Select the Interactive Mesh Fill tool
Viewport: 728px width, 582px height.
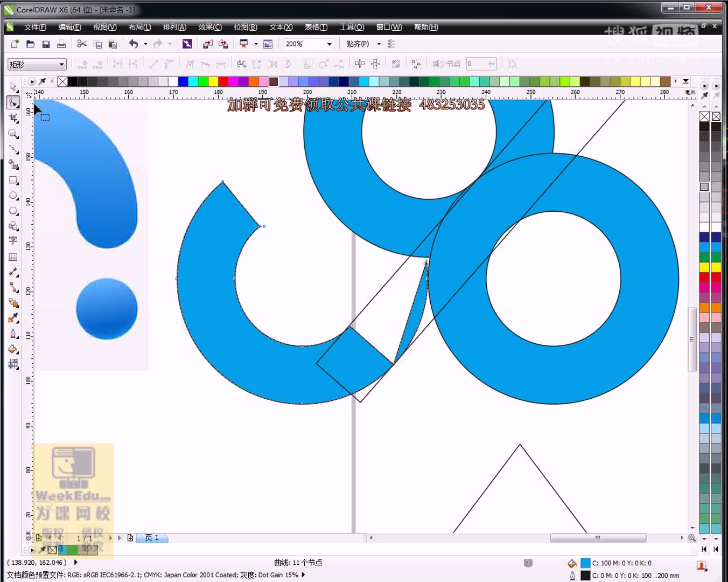click(x=13, y=364)
